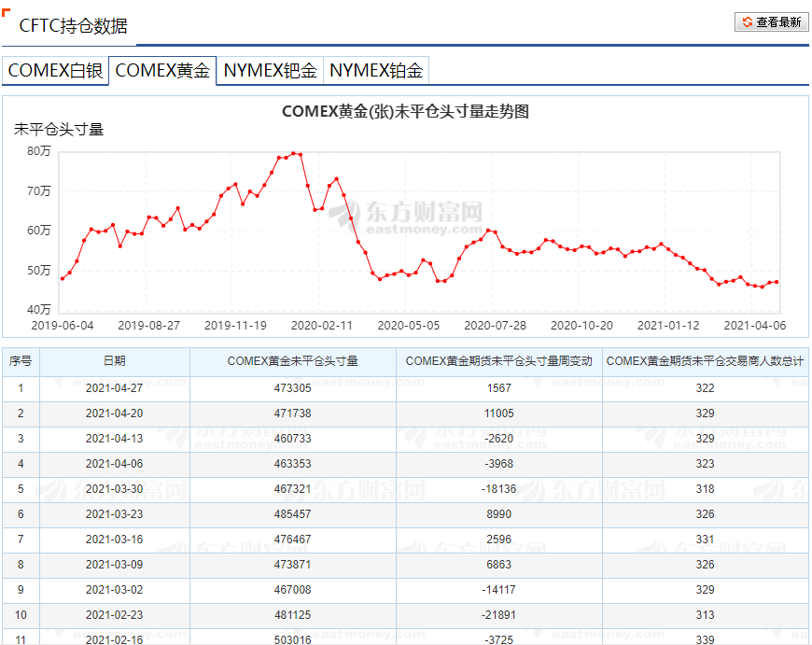Click the COMEX黄金期货未平仓交易商人数总计 column header
The width and height of the screenshot is (812, 645).
[705, 361]
